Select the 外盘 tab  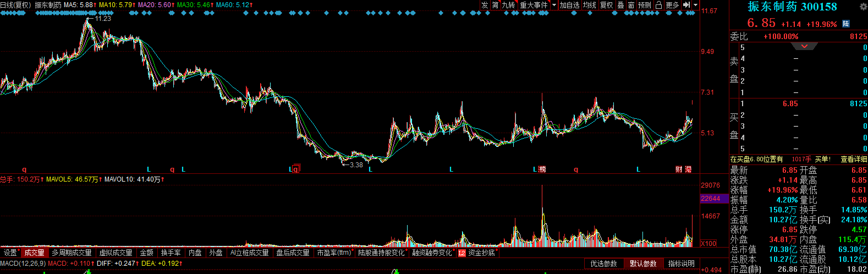tap(216, 253)
